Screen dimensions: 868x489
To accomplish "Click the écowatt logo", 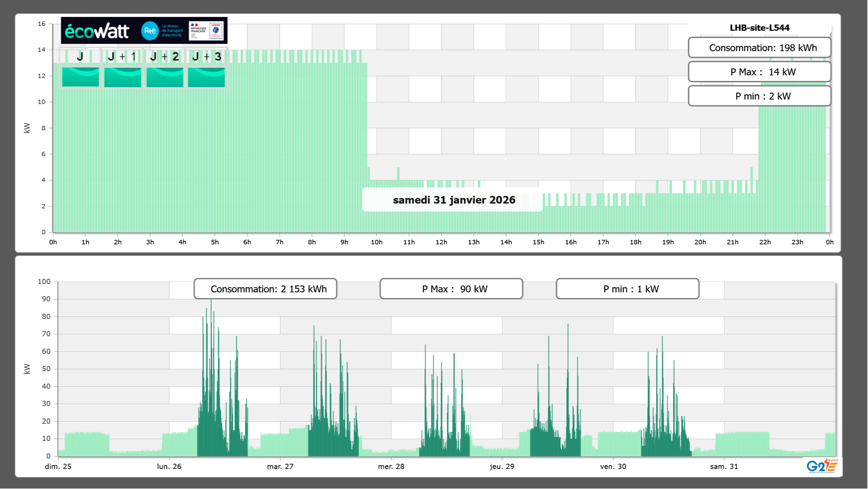I will pyautogui.click(x=97, y=31).
